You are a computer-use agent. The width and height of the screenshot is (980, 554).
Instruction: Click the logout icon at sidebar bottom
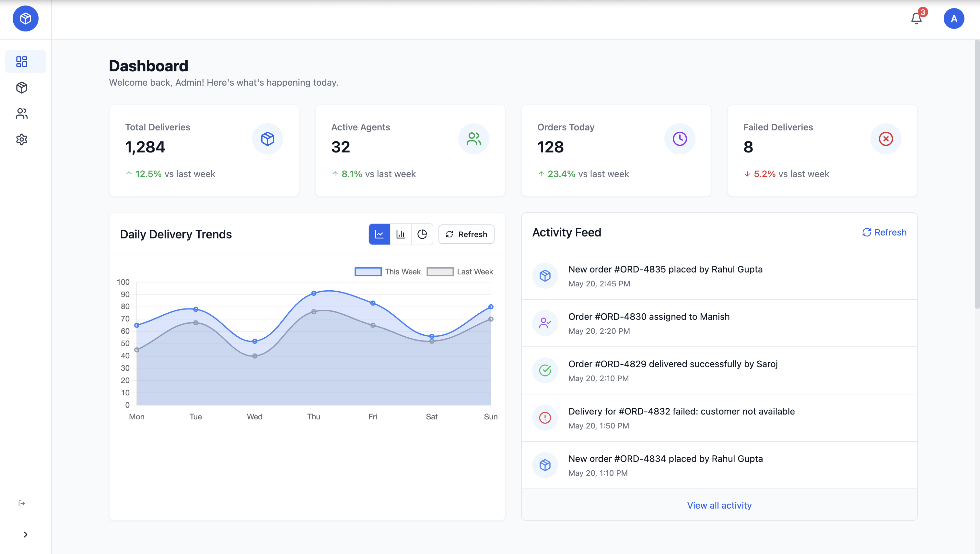pos(22,503)
